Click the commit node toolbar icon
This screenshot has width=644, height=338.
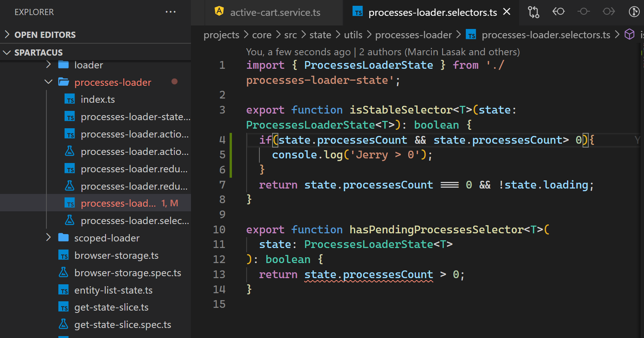tap(584, 12)
